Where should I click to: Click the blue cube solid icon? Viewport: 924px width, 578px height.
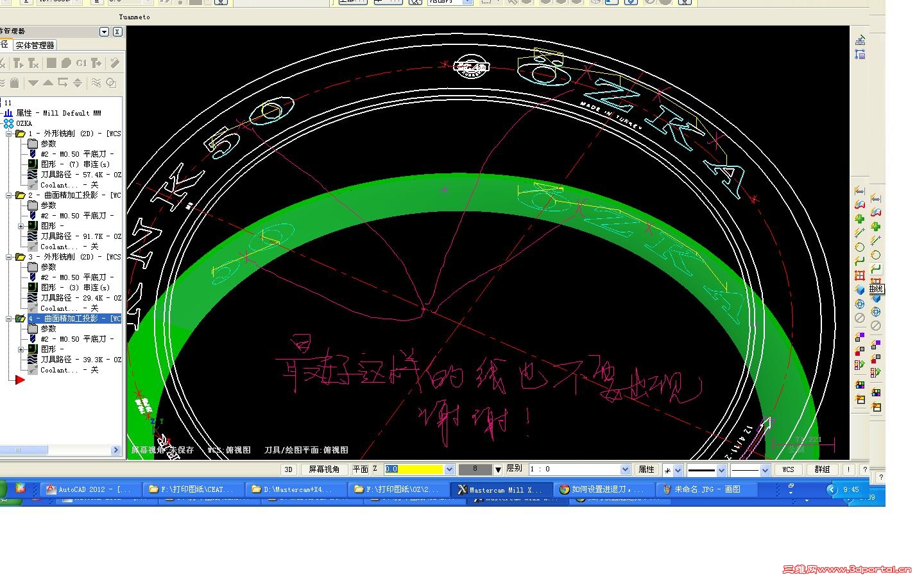pyautogui.click(x=860, y=290)
